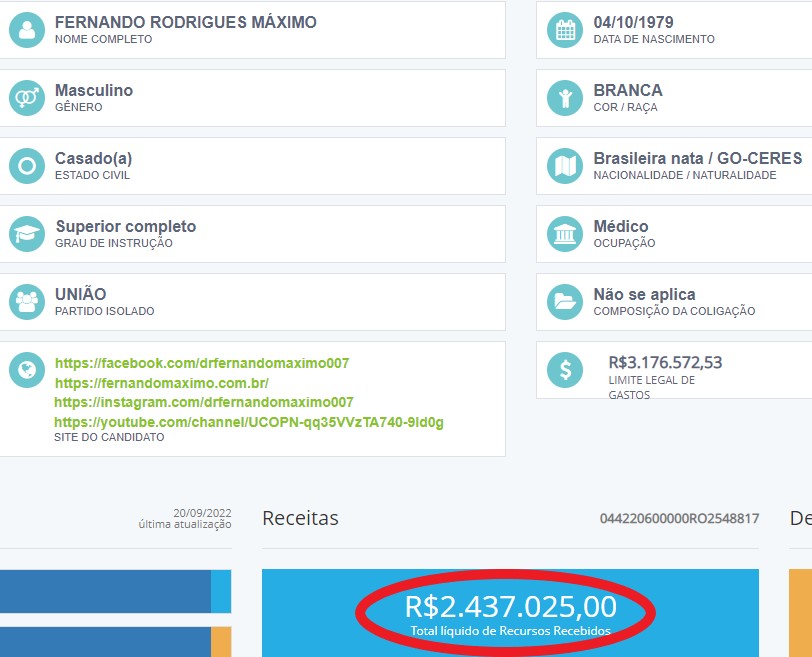The width and height of the screenshot is (812, 657).
Task: Click the dollar sign icon for Limite Legal de Gastos
Action: 565,370
